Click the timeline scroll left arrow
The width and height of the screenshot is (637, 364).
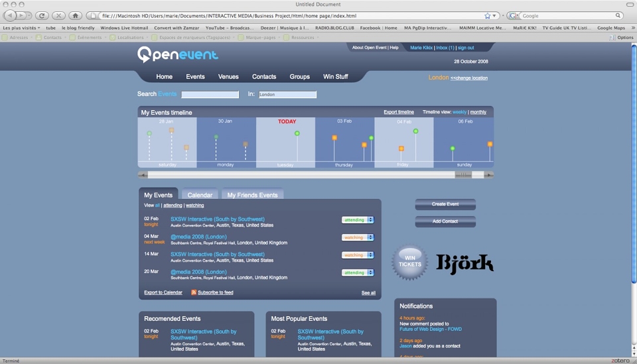click(143, 175)
